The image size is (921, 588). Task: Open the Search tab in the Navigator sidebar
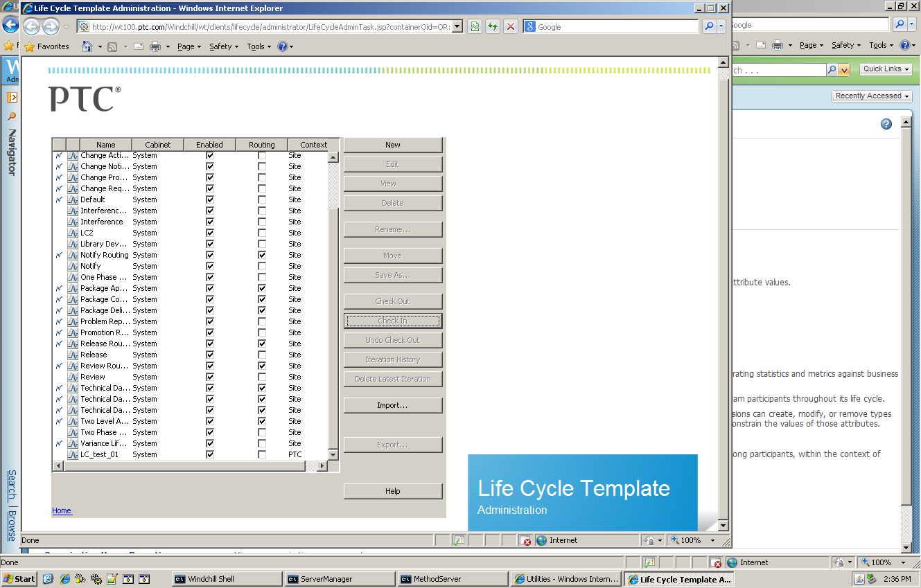tap(12, 485)
